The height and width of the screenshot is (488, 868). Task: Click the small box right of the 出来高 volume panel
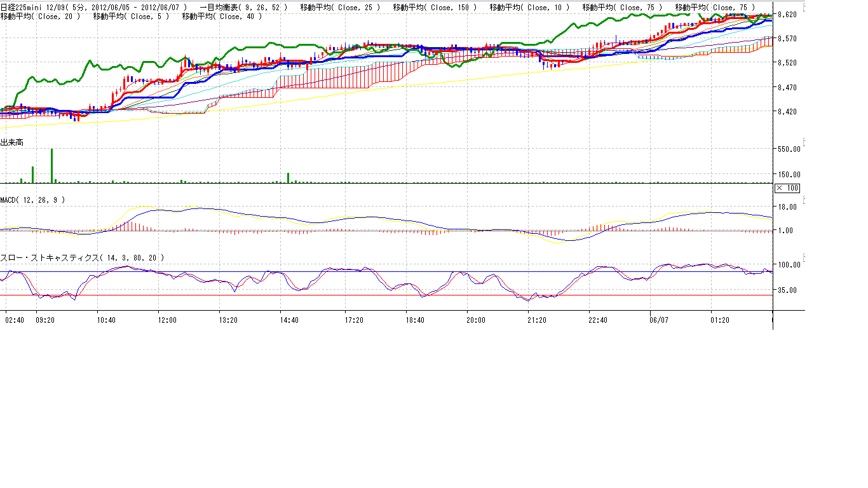click(804, 142)
